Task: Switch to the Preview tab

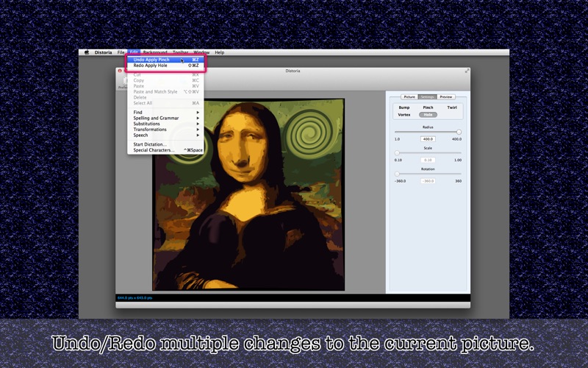Action: 446,97
